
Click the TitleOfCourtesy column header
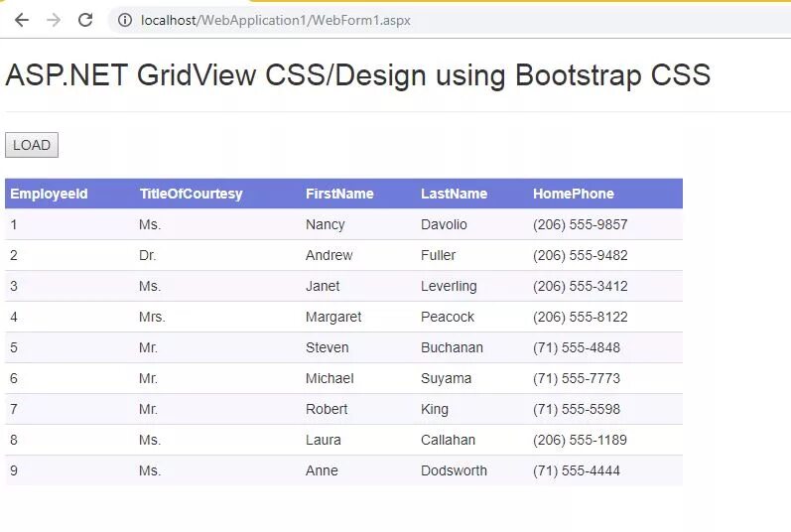click(192, 194)
